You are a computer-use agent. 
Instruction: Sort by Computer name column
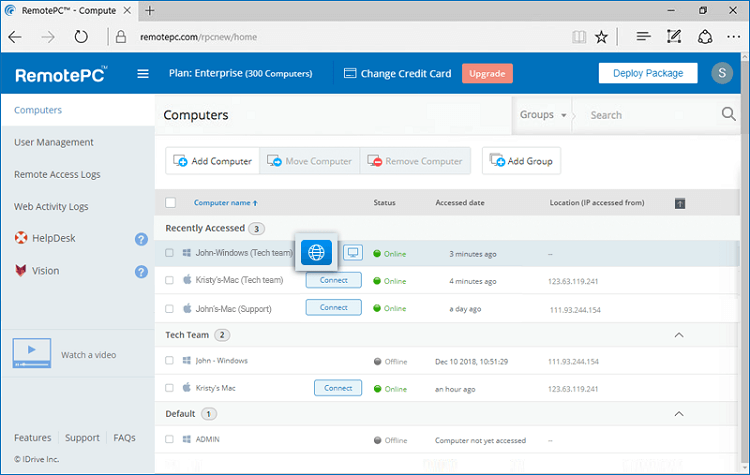pos(226,203)
